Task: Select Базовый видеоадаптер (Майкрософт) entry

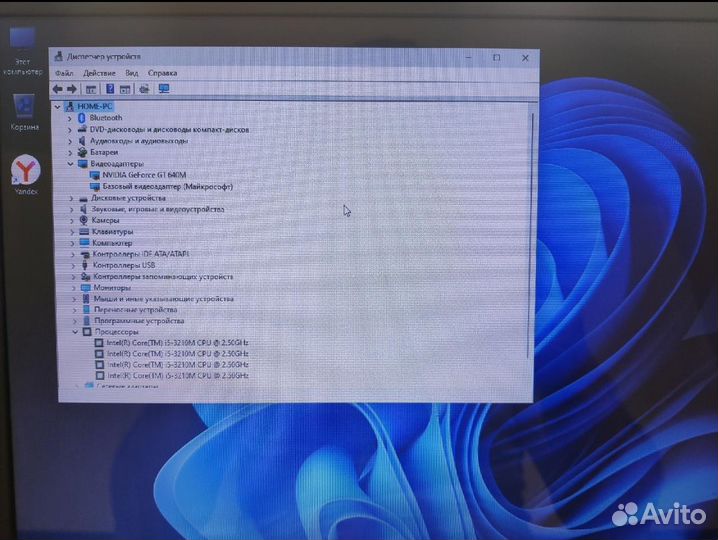Action: pyautogui.click(x=168, y=186)
